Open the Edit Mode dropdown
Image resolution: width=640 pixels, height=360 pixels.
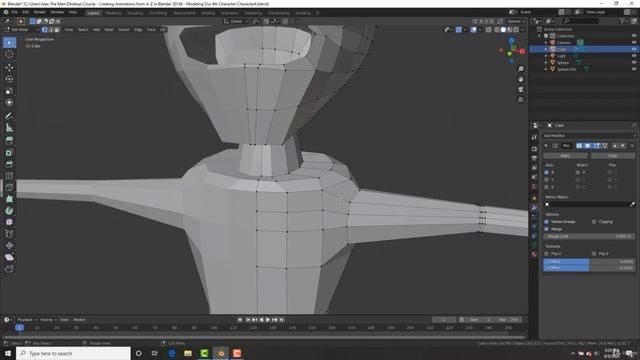point(21,29)
